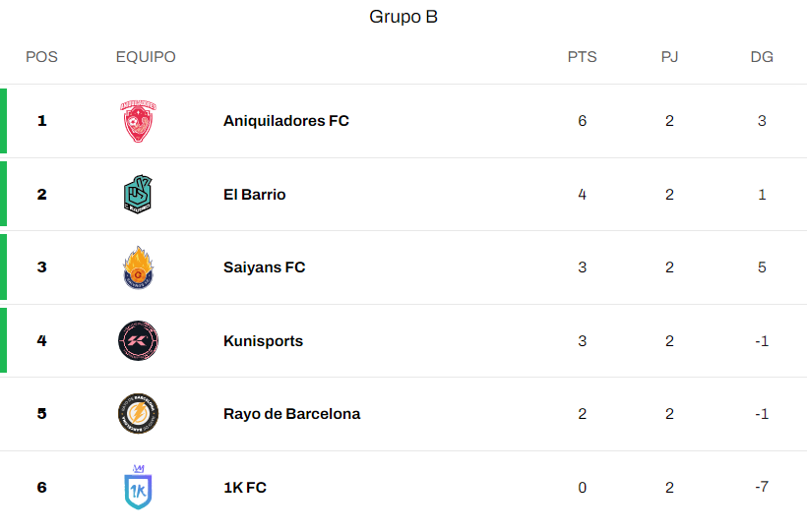
Task: Open the Aniquiladores FC team name link
Action: (286, 121)
